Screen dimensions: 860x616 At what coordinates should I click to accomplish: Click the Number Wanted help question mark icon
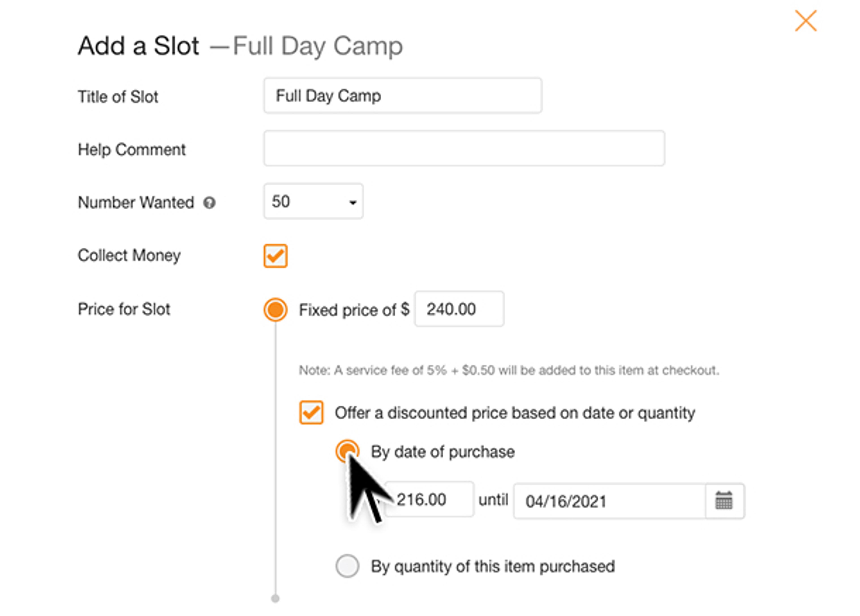(x=209, y=203)
